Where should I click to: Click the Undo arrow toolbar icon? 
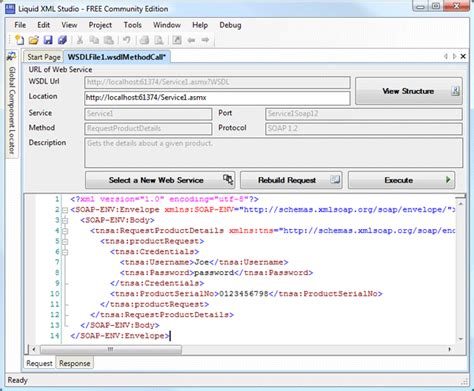point(126,40)
